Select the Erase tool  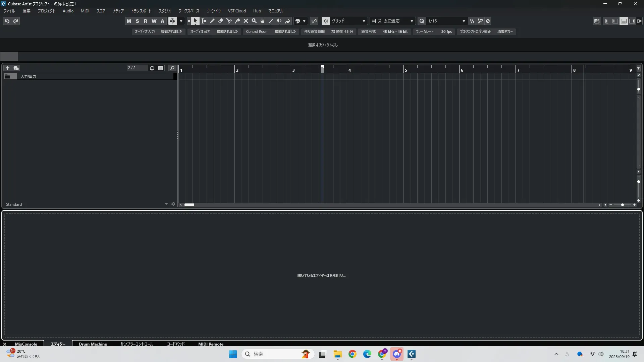221,21
